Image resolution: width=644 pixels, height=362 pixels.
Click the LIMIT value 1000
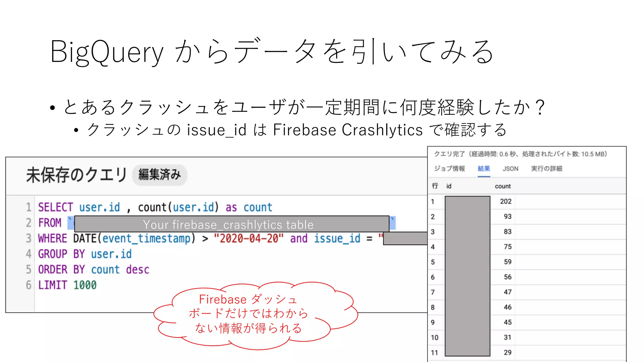[x=85, y=285]
